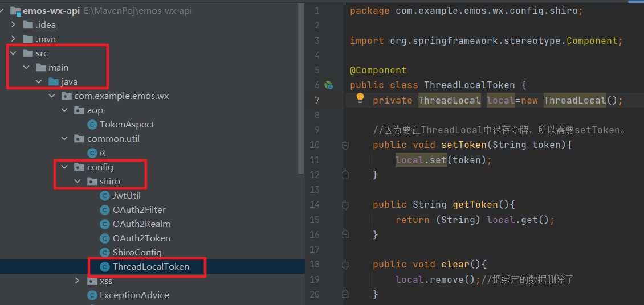Screen dimensions: 644x305
Task: Click the ShiroConfig class icon
Action: (x=105, y=253)
